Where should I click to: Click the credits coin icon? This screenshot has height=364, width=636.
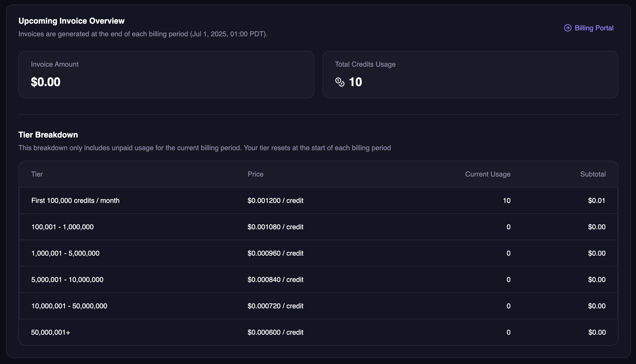339,82
